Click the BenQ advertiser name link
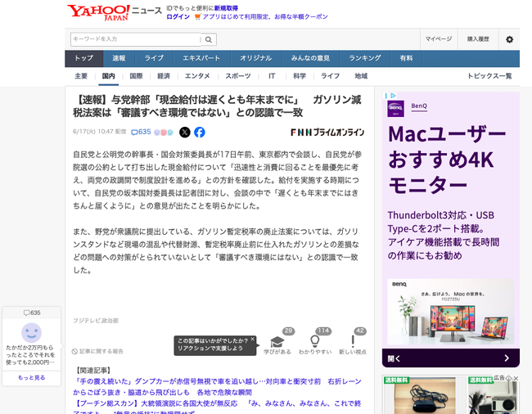The image size is (532, 414). click(419, 106)
